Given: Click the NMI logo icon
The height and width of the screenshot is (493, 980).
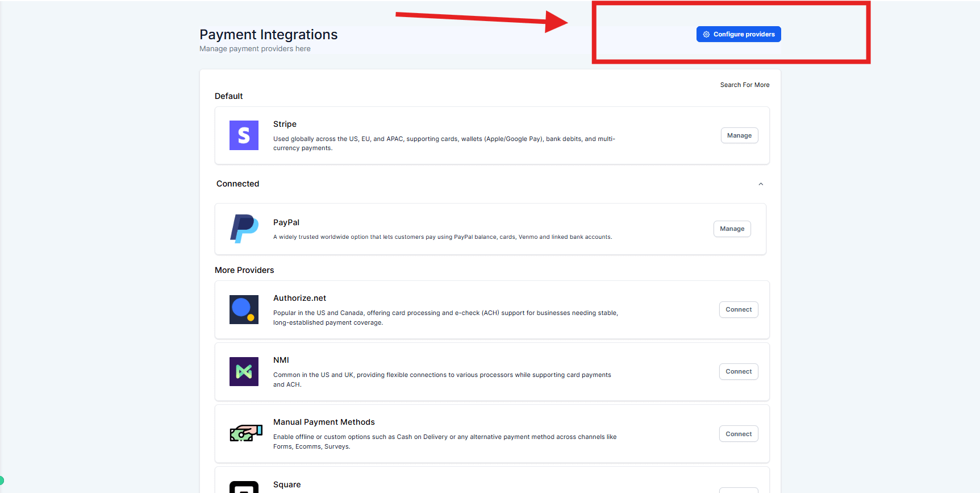Looking at the screenshot, I should point(244,371).
